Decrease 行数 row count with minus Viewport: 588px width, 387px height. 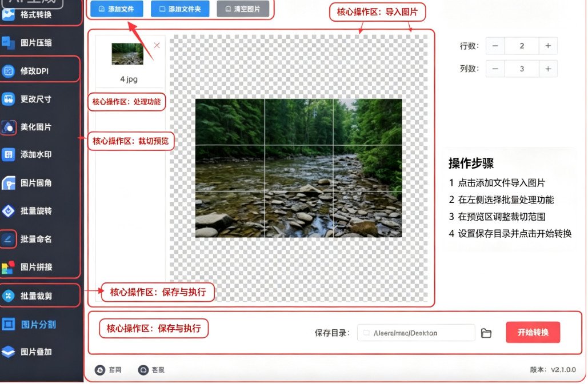(495, 46)
